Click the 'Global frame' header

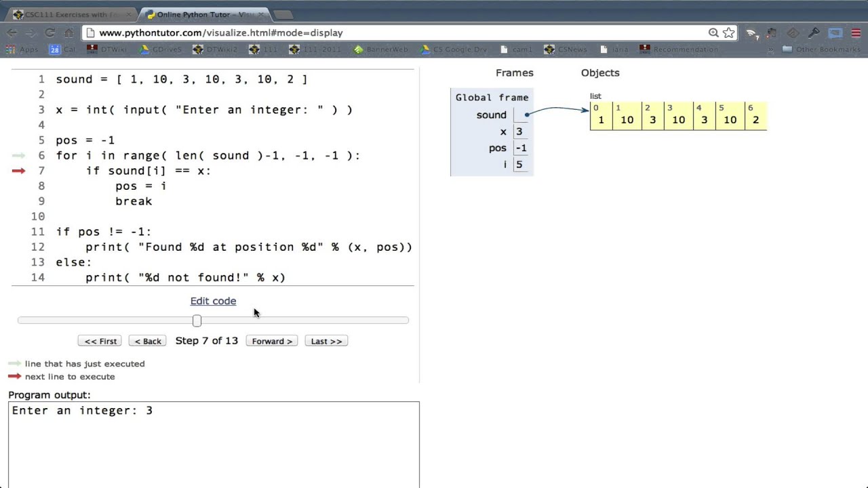click(x=492, y=98)
